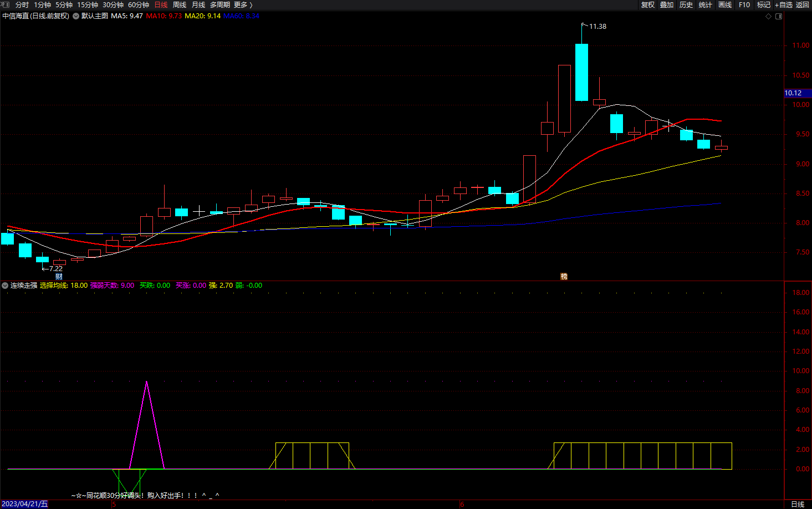Click the diamond icon above the price chart
This screenshot has height=509, width=812.
pos(768,16)
